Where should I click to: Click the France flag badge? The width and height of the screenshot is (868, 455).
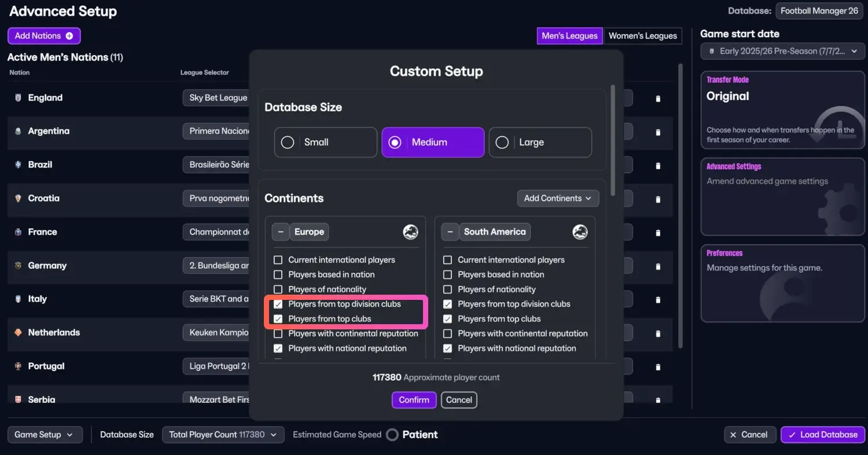click(18, 232)
